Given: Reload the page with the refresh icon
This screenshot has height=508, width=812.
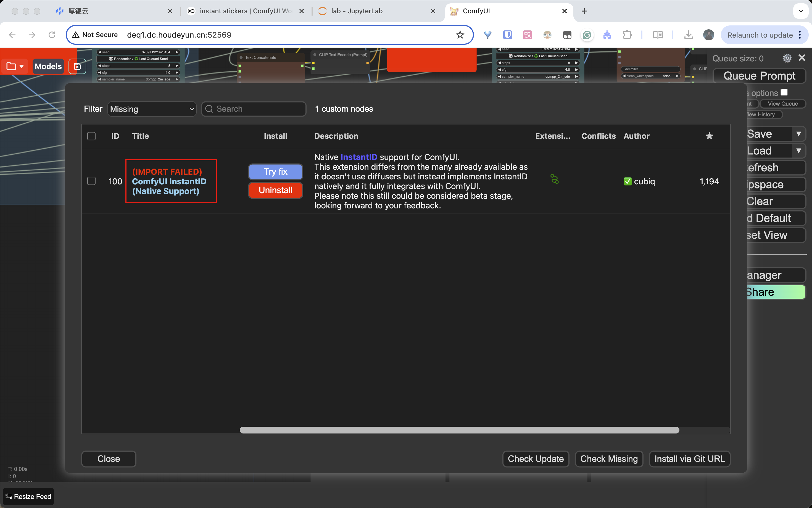Looking at the screenshot, I should 52,35.
